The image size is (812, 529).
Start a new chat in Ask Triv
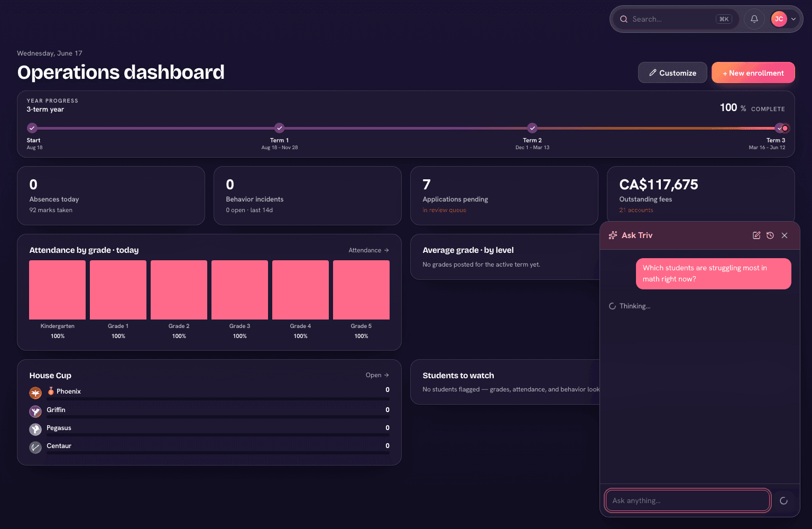pos(756,235)
